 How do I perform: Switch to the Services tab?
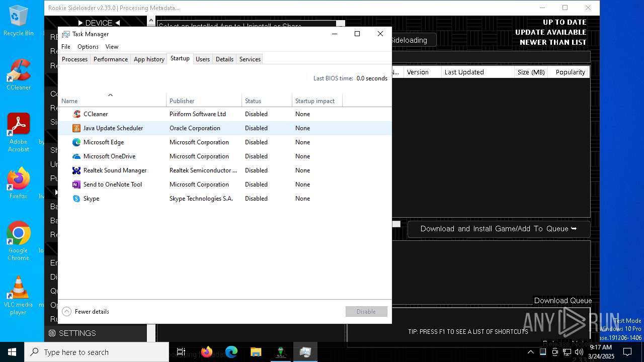(x=250, y=59)
